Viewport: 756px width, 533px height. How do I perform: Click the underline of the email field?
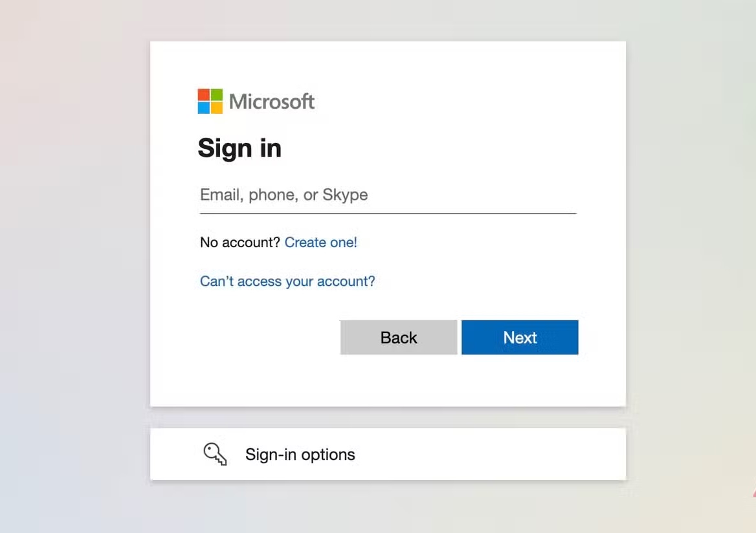click(388, 213)
